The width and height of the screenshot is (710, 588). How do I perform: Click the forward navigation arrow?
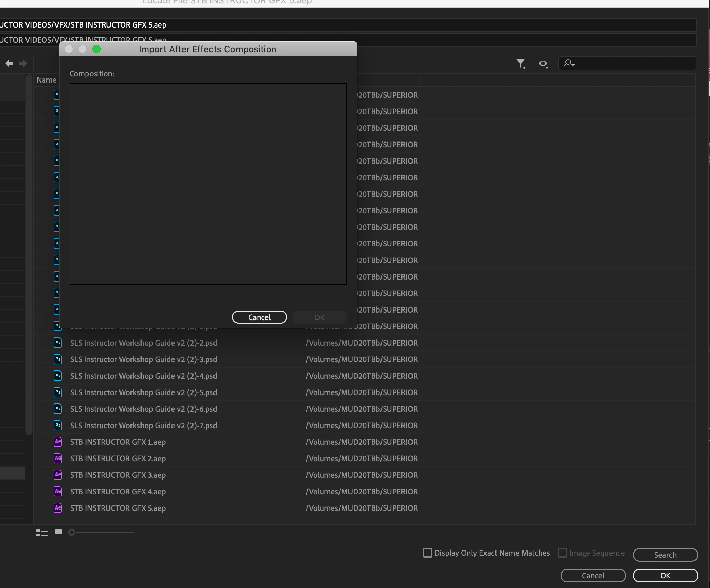(23, 63)
